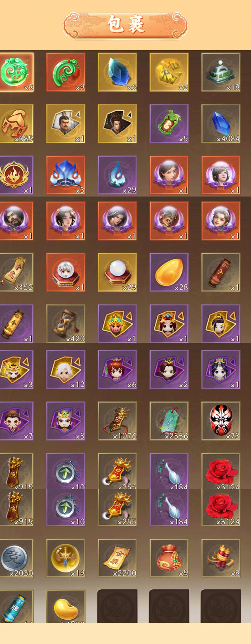Tap the first empty inventory slot
The width and height of the screenshot is (251, 644).
[x=117, y=606]
